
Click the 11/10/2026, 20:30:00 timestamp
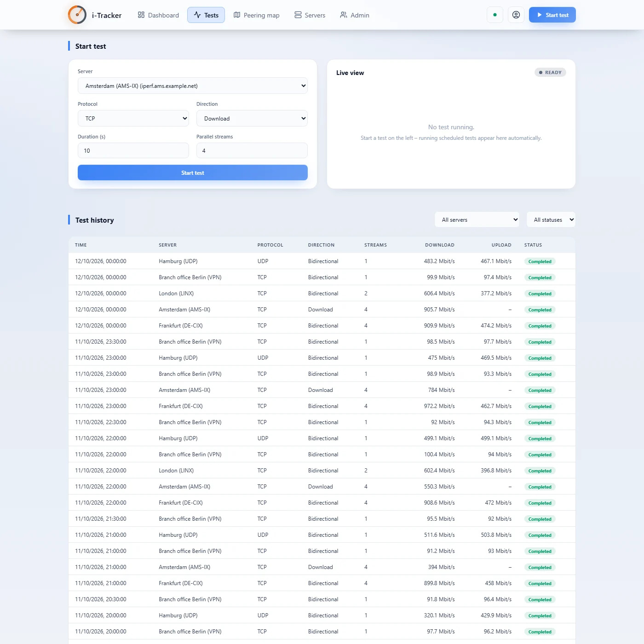point(101,599)
